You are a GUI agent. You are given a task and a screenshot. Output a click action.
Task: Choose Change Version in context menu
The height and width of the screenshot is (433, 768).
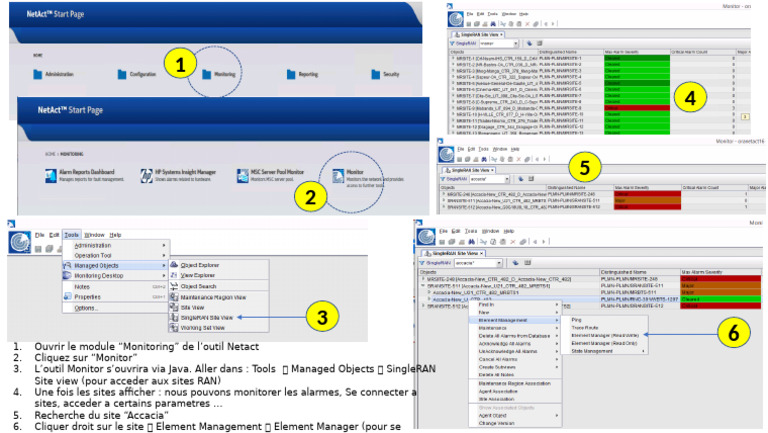click(x=515, y=423)
